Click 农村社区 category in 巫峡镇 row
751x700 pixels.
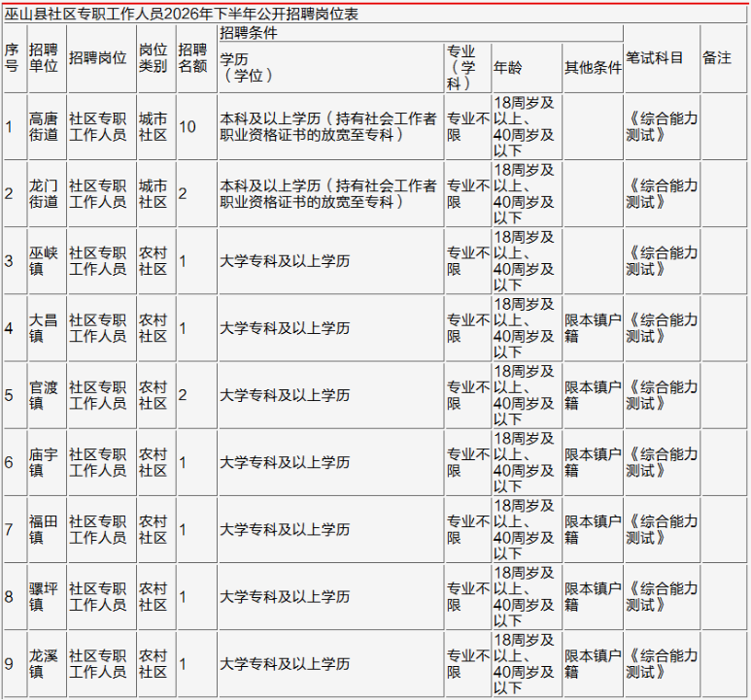(x=154, y=261)
